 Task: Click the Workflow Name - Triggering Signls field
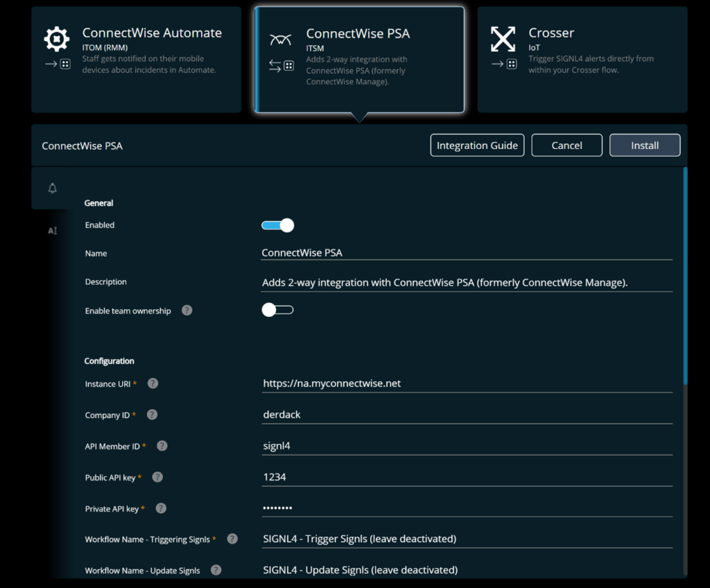point(467,539)
